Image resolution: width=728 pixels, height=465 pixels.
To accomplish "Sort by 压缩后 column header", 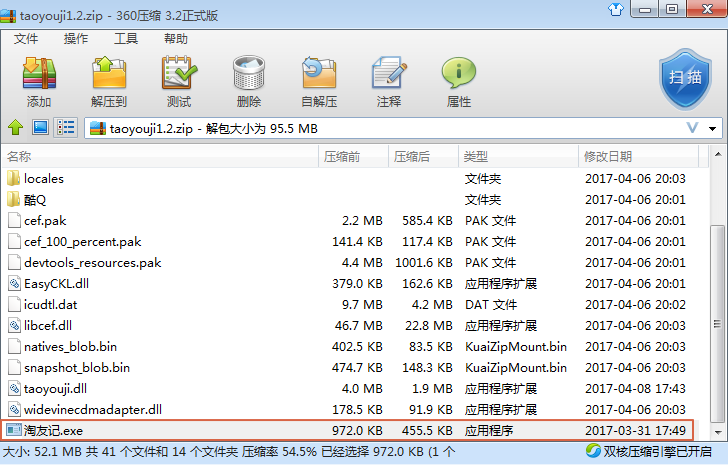I will 423,156.
